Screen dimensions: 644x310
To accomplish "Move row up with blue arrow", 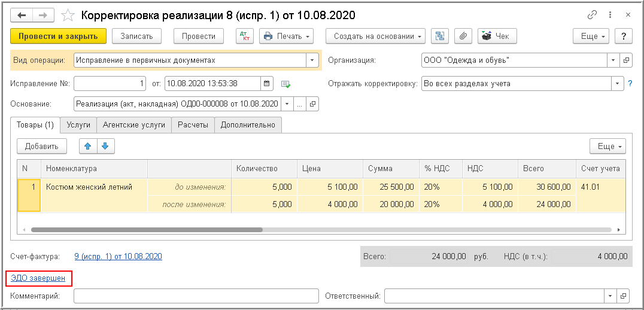I will click(89, 146).
